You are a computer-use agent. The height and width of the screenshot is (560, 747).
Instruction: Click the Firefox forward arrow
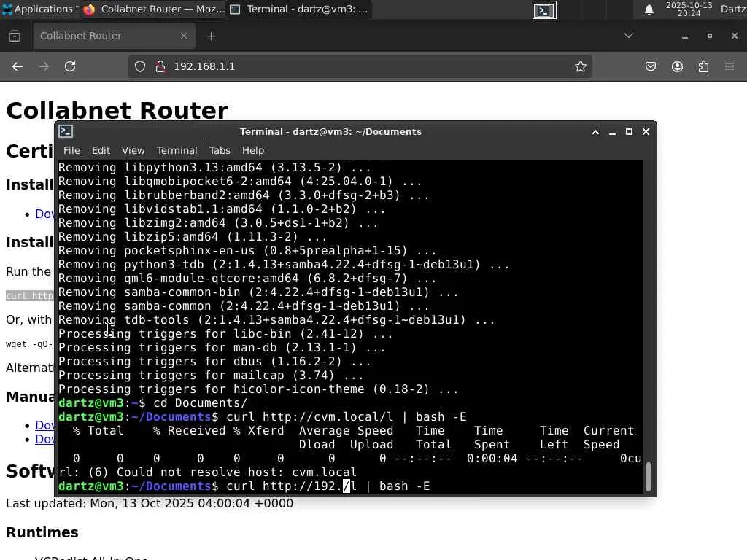43,66
